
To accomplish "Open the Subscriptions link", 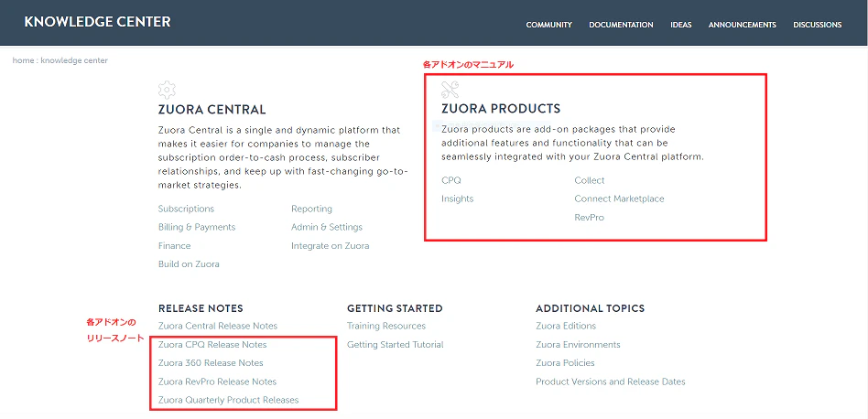I will (x=186, y=209).
